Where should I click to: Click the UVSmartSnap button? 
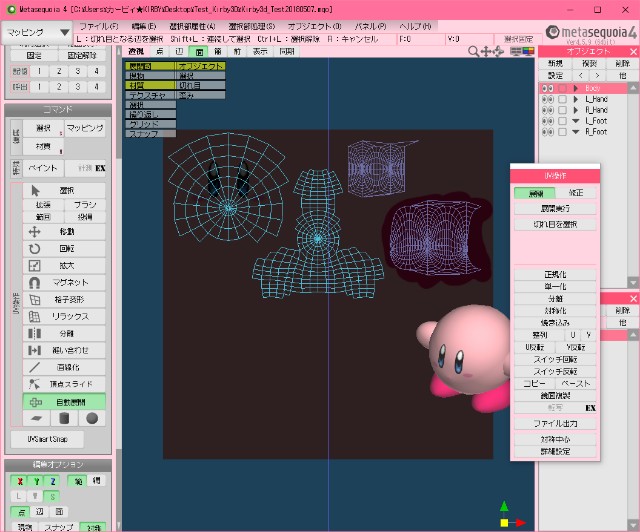point(47,439)
